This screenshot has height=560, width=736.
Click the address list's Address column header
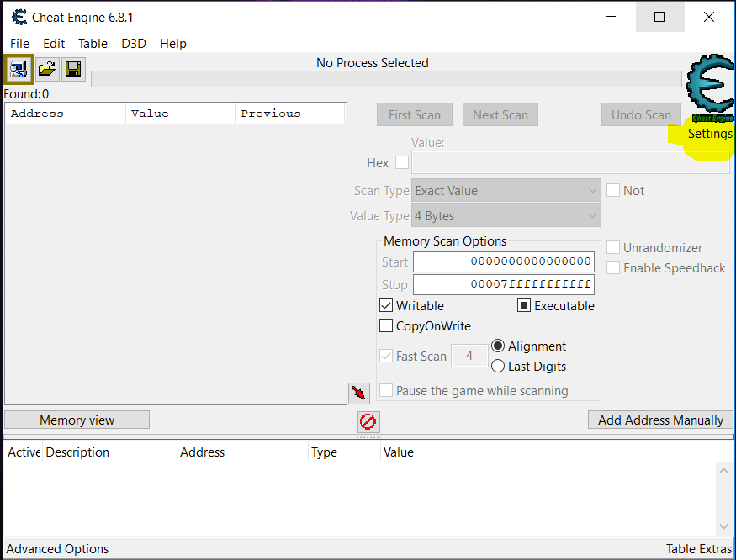coord(243,452)
